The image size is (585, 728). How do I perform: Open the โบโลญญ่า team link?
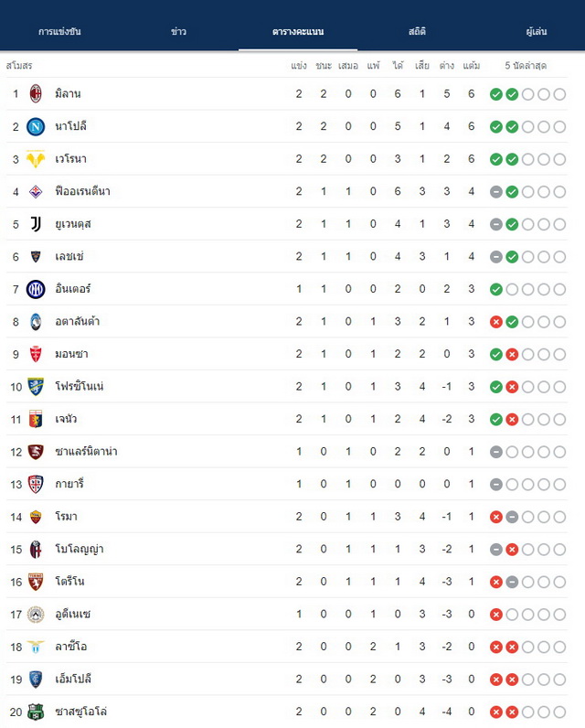pos(80,550)
